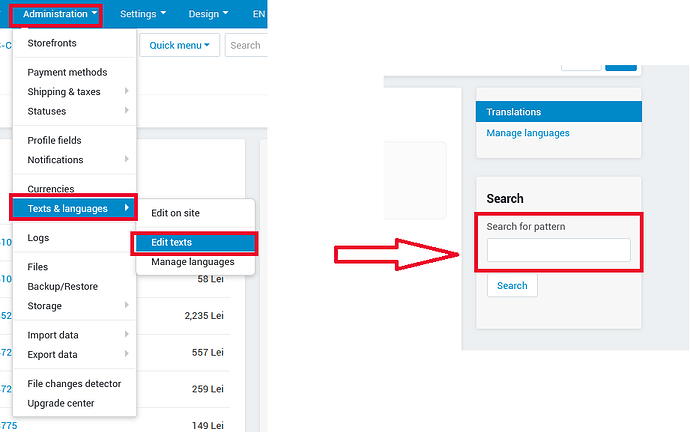Select Manage languages in the submenu
690x432 pixels.
point(193,262)
